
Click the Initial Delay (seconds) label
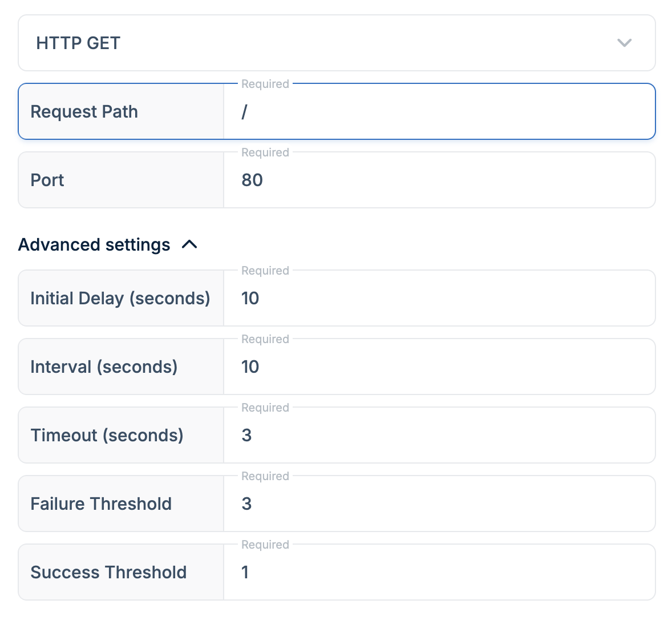click(x=120, y=299)
